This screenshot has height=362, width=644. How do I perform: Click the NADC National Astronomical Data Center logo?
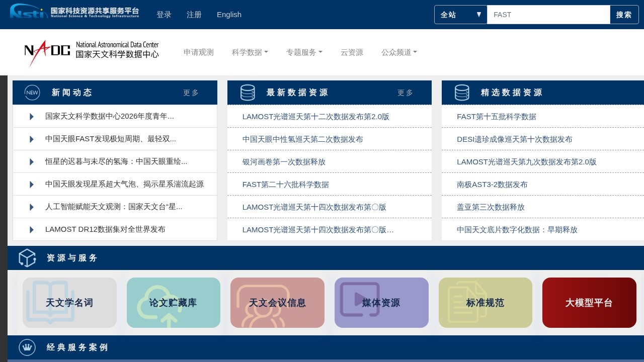point(92,53)
